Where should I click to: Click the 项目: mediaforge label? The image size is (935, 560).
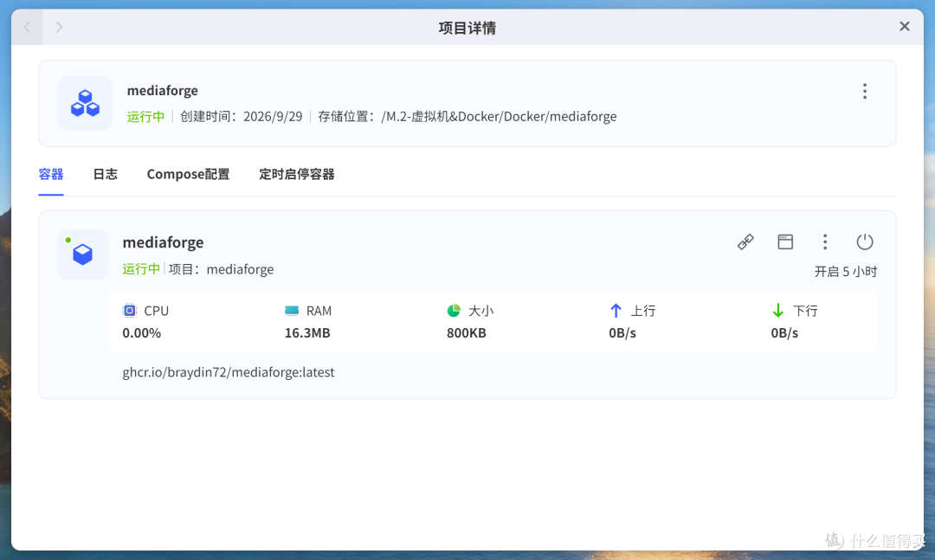pyautogui.click(x=222, y=269)
